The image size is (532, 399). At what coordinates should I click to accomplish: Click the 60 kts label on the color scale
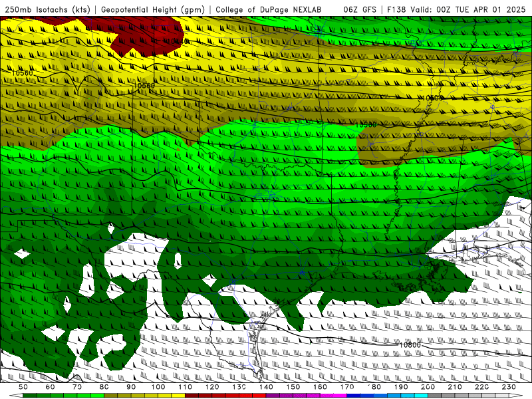coord(50,387)
